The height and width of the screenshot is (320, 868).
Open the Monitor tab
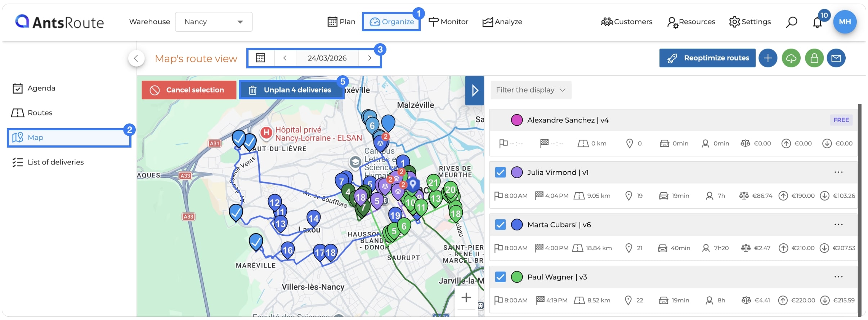[448, 22]
